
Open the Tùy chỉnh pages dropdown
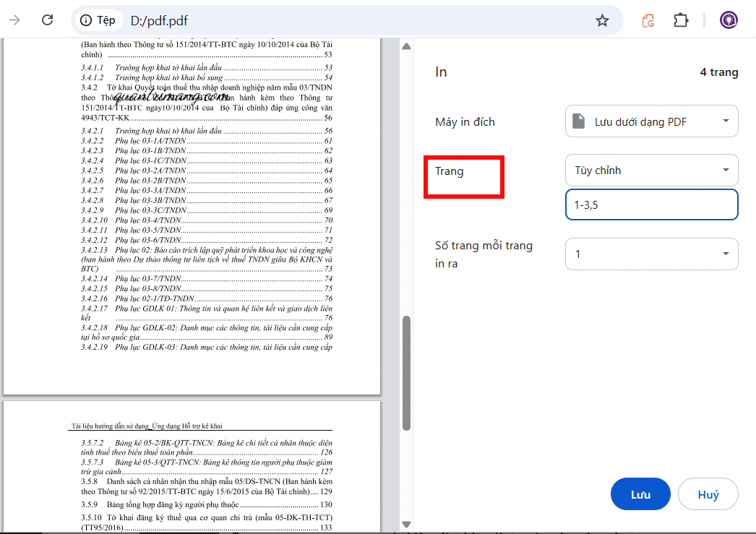(x=651, y=170)
